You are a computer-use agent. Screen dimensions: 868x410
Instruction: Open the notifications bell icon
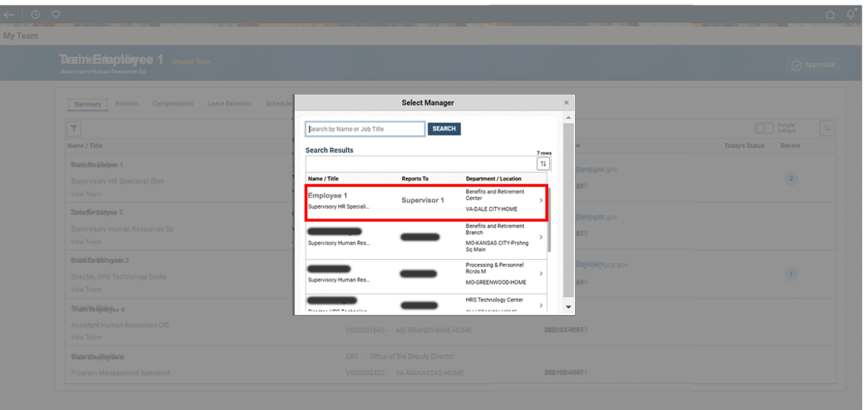click(x=851, y=14)
